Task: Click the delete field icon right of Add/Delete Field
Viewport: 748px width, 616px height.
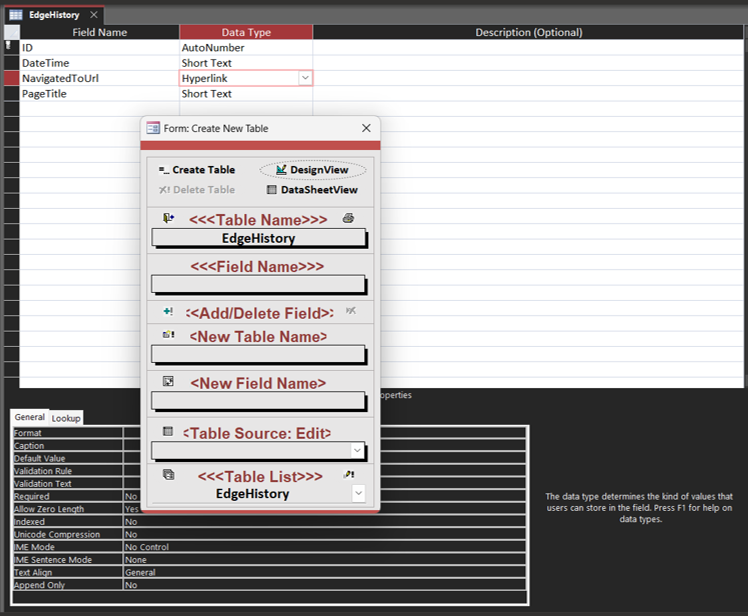Action: click(x=351, y=311)
